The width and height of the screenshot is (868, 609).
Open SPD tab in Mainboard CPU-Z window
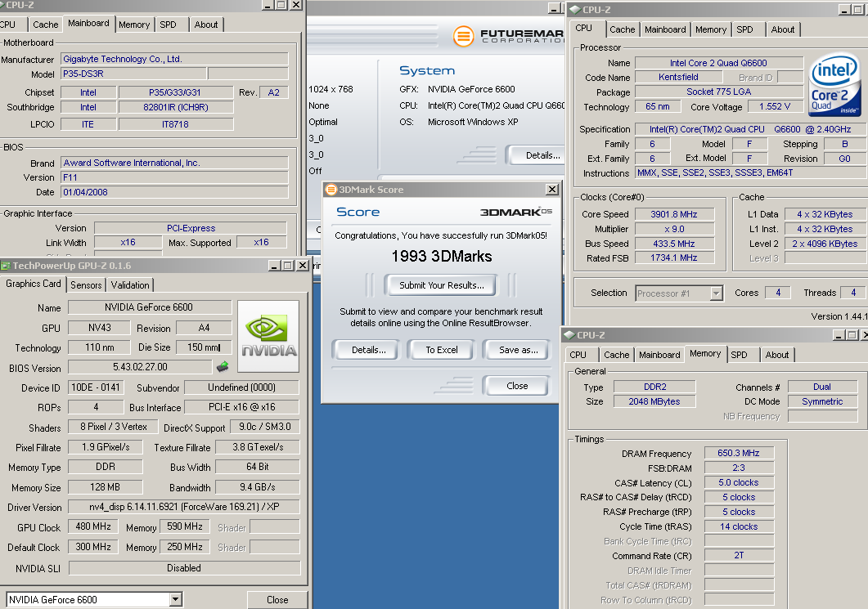click(x=169, y=25)
